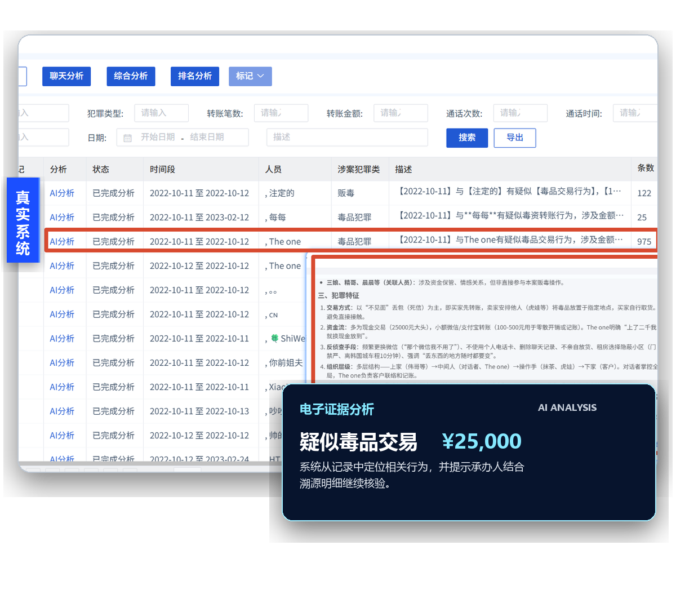Focus the 通话时间 input field
Screen dimensions: 676x616
click(x=635, y=113)
